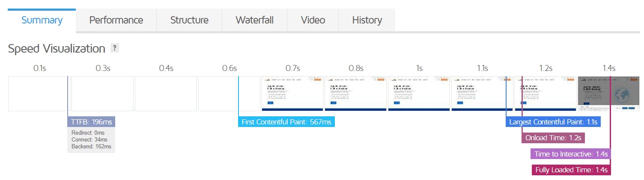The width and height of the screenshot is (644, 180).
Task: Go to the Waterfall tab
Action: 254,20
